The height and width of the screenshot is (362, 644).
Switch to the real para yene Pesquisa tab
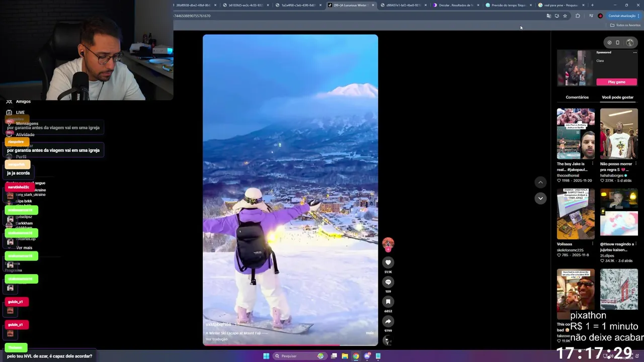561,5
